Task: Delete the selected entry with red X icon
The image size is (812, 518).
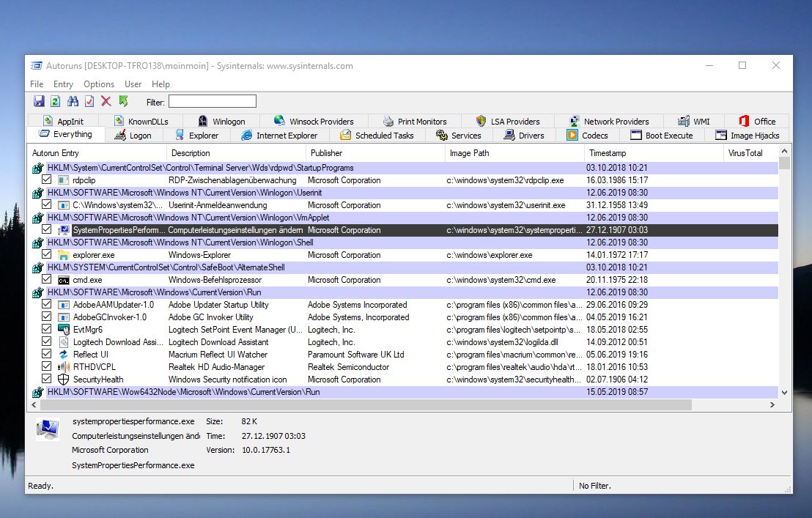Action: [x=106, y=101]
